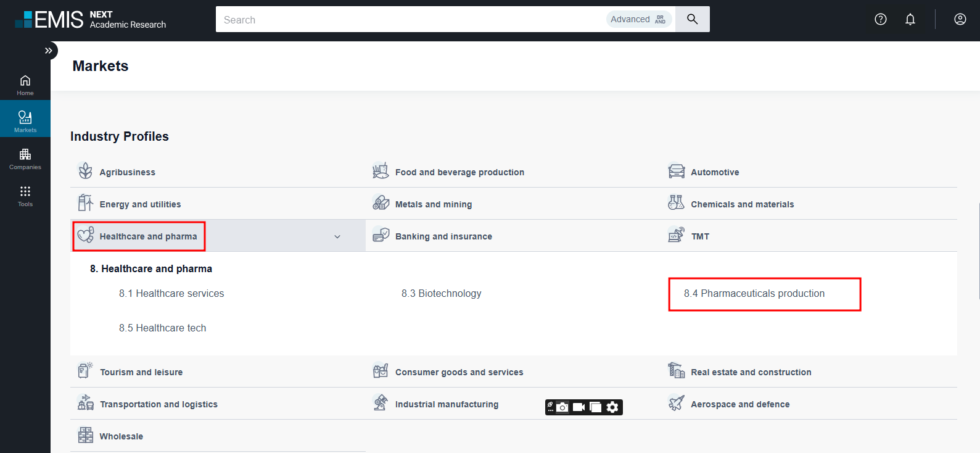
Task: Open Tools grid in sidebar
Action: (x=25, y=196)
